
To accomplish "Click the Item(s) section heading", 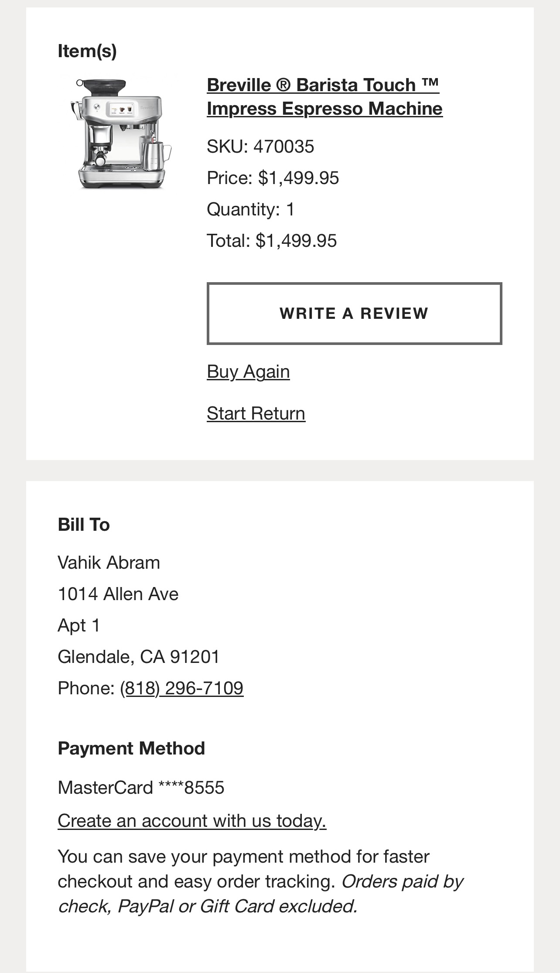I will point(87,51).
